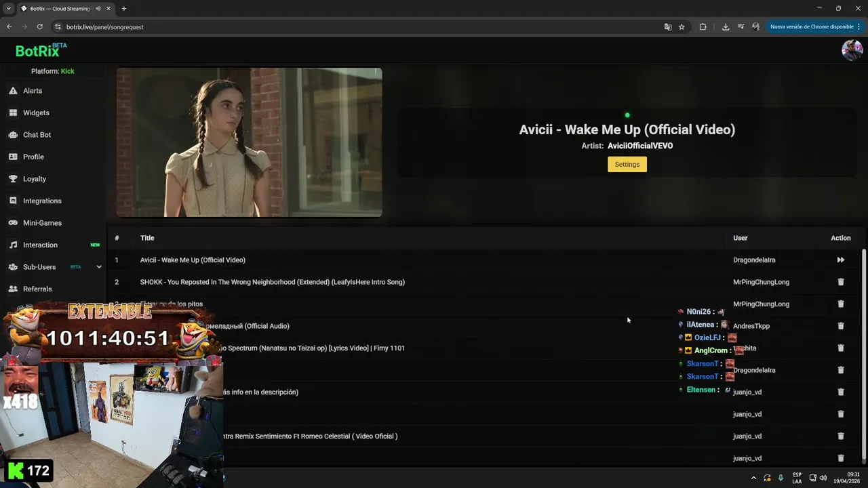Open Chrome downloads icon

click(x=726, y=27)
